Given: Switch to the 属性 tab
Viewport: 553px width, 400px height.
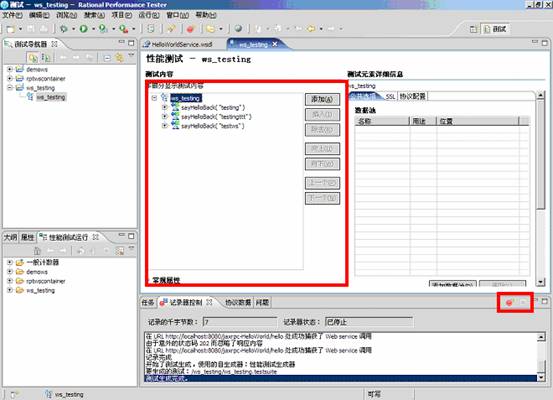Looking at the screenshot, I should (27, 237).
